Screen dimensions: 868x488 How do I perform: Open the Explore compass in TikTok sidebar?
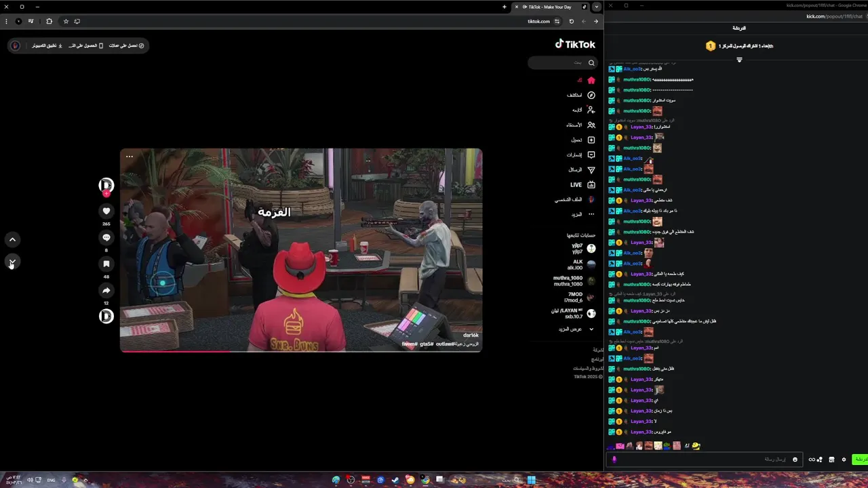(591, 95)
